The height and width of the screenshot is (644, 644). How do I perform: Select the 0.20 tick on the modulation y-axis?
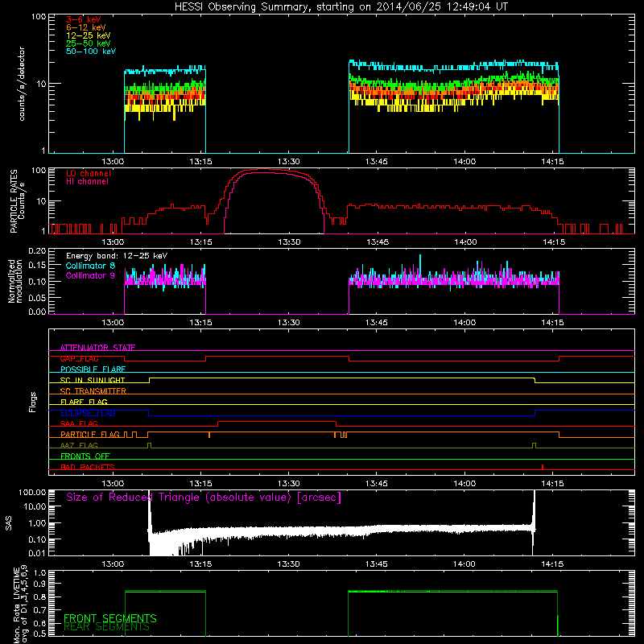pyautogui.click(x=37, y=251)
